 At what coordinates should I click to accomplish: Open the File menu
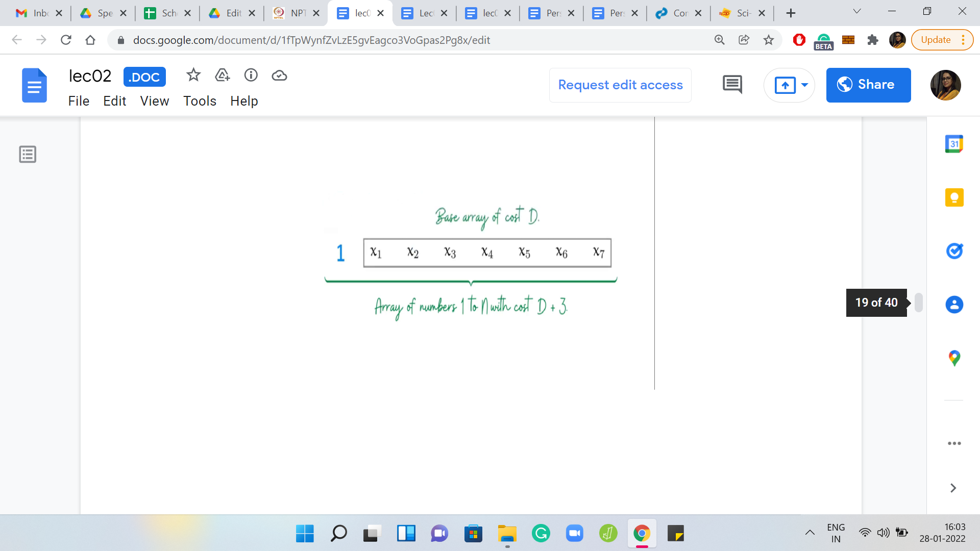coord(79,101)
